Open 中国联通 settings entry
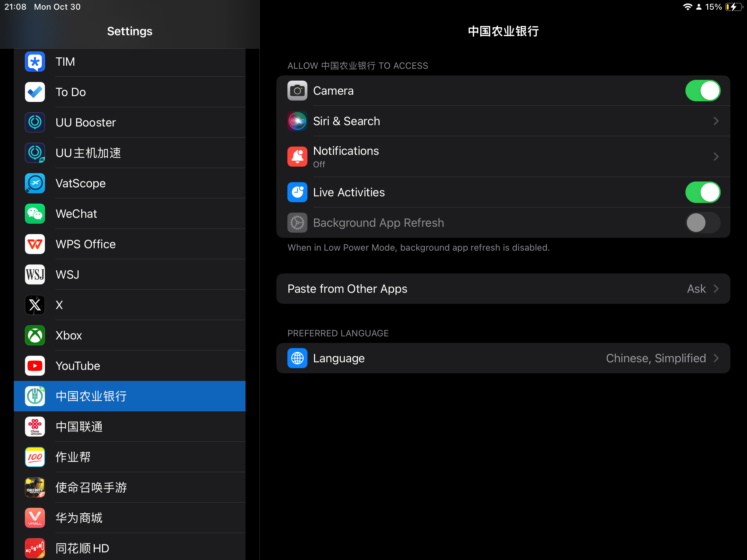The width and height of the screenshot is (747, 560). (80, 427)
